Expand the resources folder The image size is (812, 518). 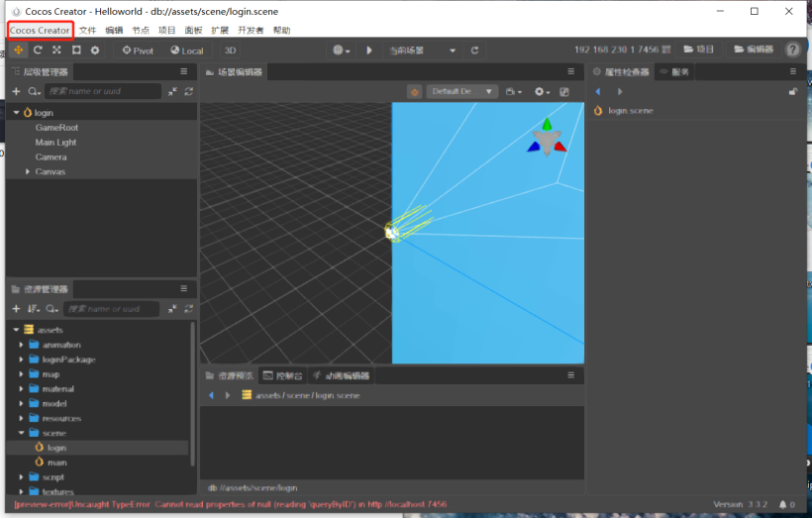[21, 418]
